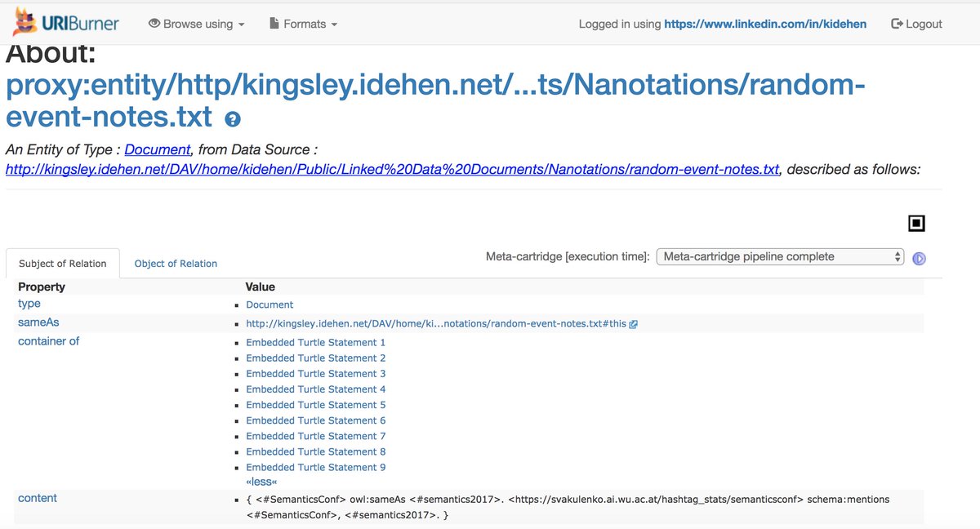The height and width of the screenshot is (529, 980).
Task: Switch to the Object of Relation tab
Action: pyautogui.click(x=177, y=263)
